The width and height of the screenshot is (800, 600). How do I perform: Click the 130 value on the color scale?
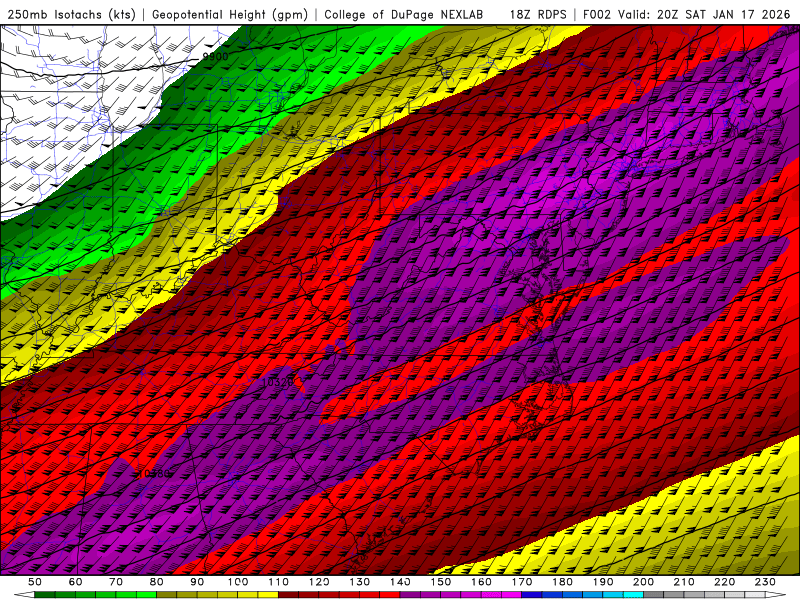coord(360,582)
